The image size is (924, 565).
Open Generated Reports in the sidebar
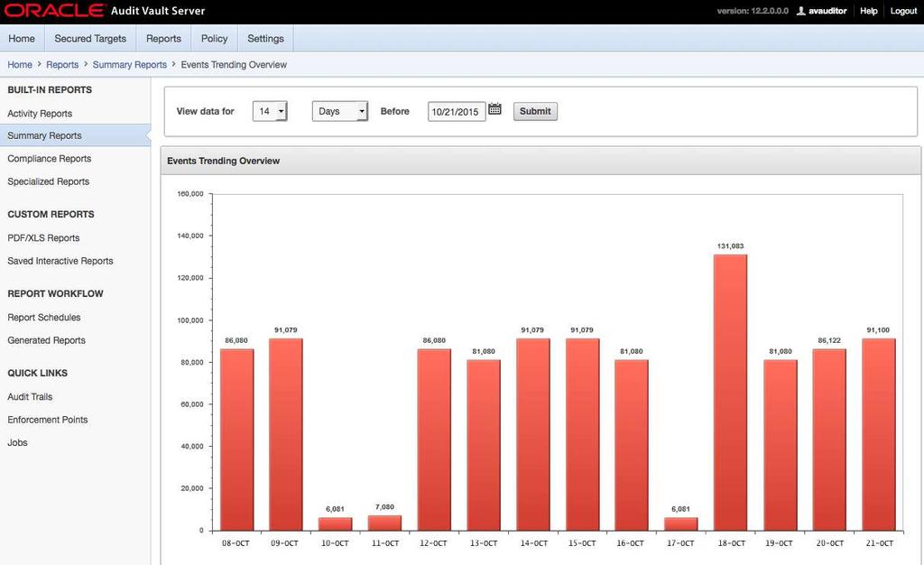[47, 340]
